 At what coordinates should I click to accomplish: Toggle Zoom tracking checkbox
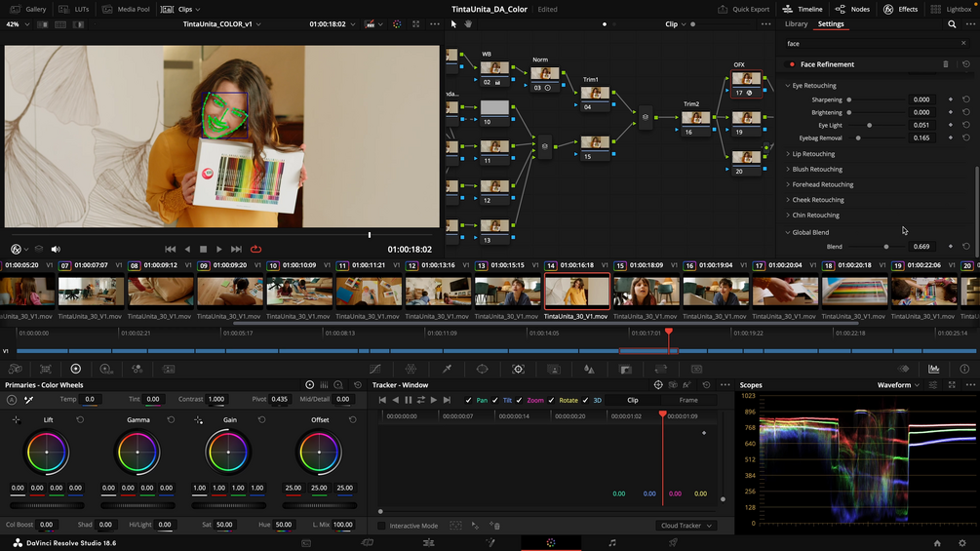click(x=519, y=401)
